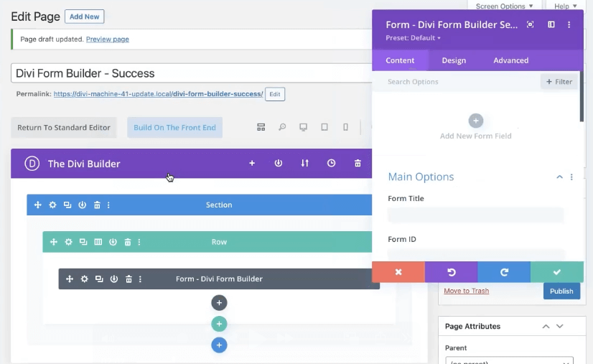Redo change with blue button
The width and height of the screenshot is (593, 364).
504,271
